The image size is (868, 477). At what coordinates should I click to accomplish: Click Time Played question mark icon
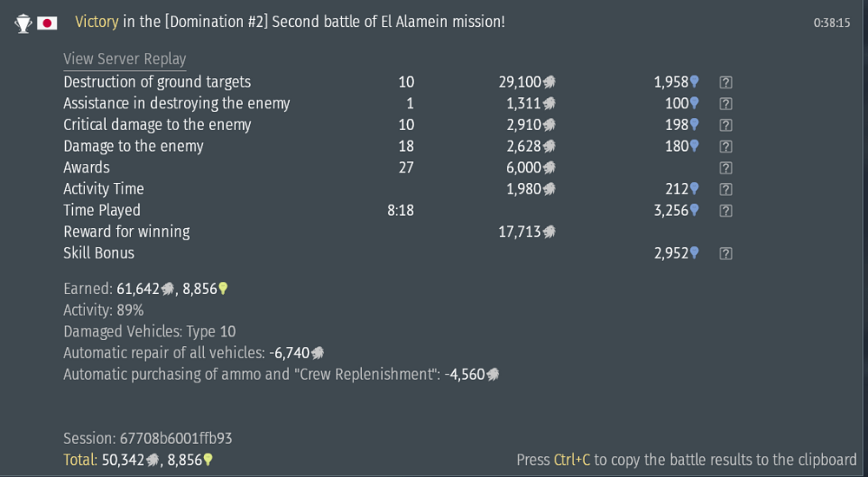click(x=727, y=211)
